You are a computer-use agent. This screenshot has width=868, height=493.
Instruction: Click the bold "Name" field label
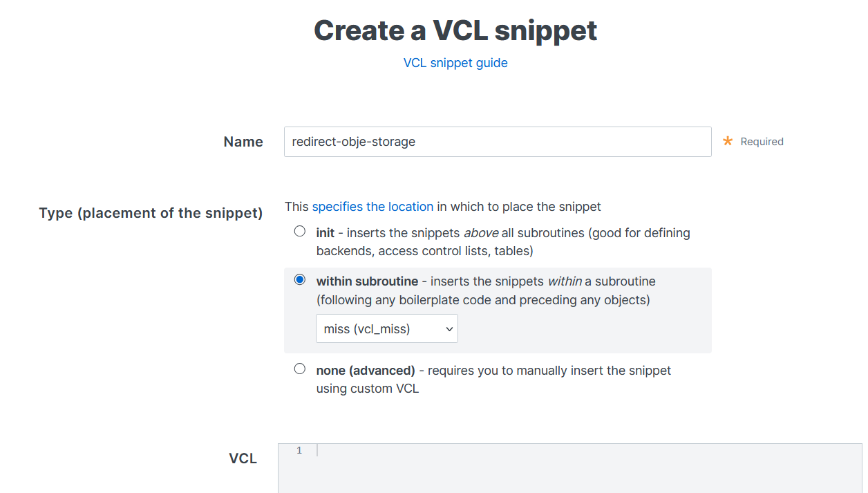243,141
